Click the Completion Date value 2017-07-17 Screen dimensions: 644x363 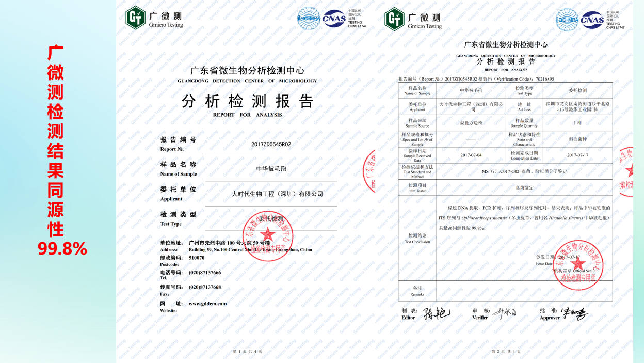tap(577, 155)
